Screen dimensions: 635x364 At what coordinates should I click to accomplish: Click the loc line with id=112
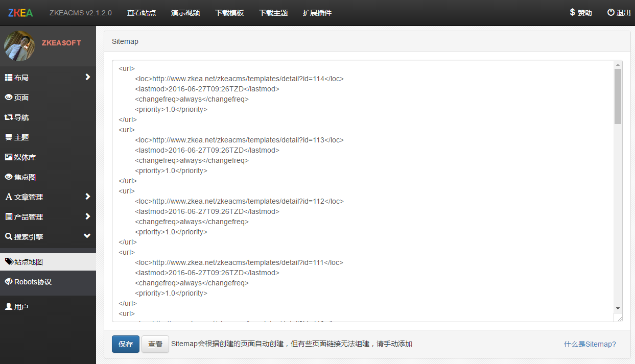coord(239,201)
